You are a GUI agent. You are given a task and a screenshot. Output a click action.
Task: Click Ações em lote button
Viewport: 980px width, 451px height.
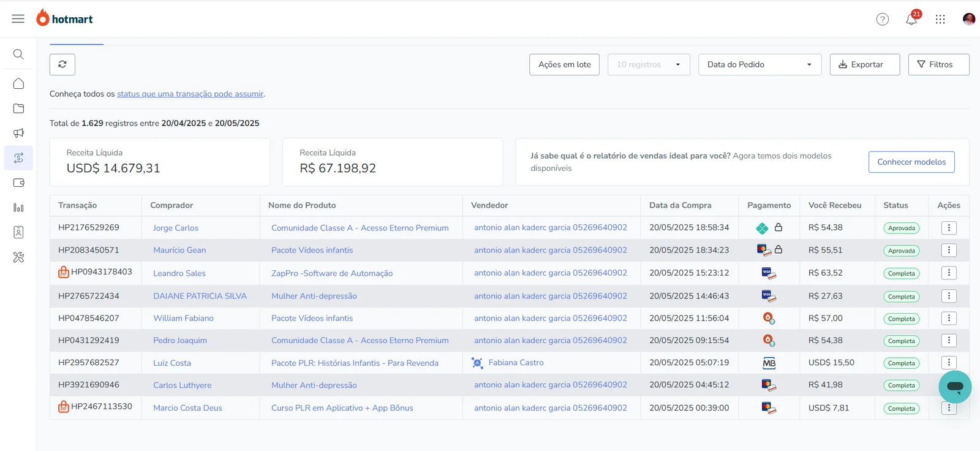click(564, 64)
